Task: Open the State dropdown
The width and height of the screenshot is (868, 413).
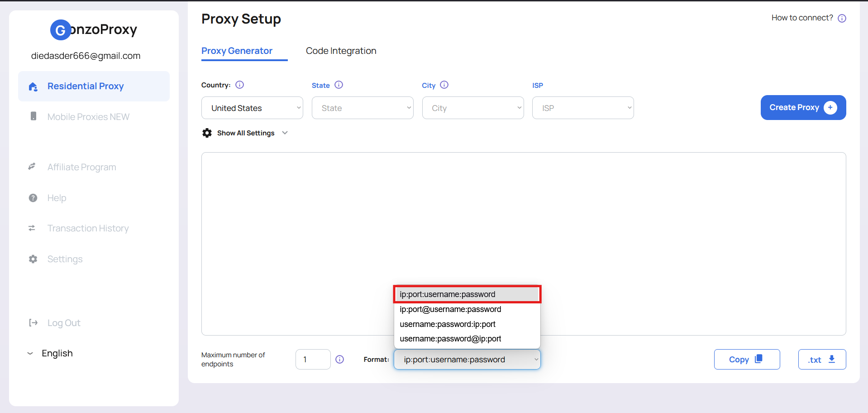Action: [362, 108]
